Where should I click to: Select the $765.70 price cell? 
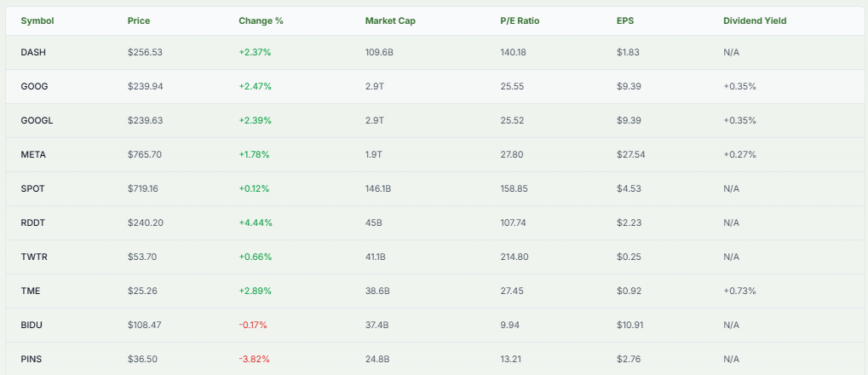[x=145, y=154]
